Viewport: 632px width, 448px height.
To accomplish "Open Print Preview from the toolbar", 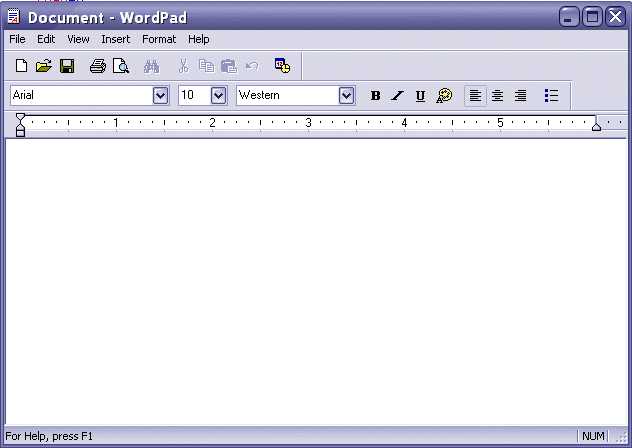I will 120,66.
